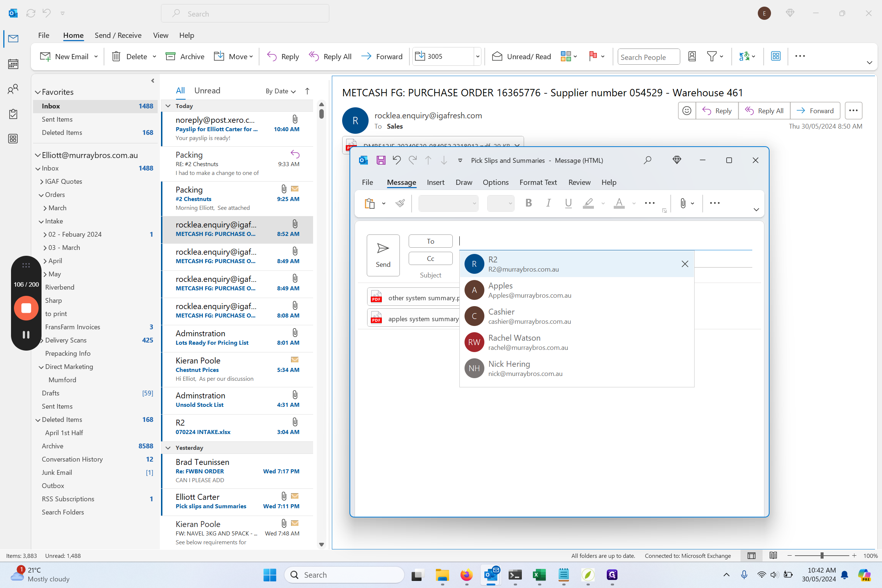
Task: Open More Apps grid in sidebar
Action: point(13,139)
